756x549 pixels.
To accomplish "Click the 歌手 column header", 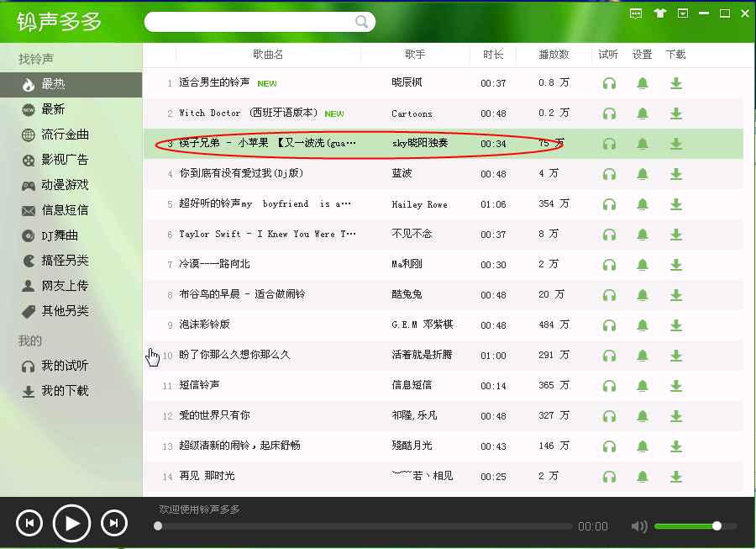I will [415, 55].
